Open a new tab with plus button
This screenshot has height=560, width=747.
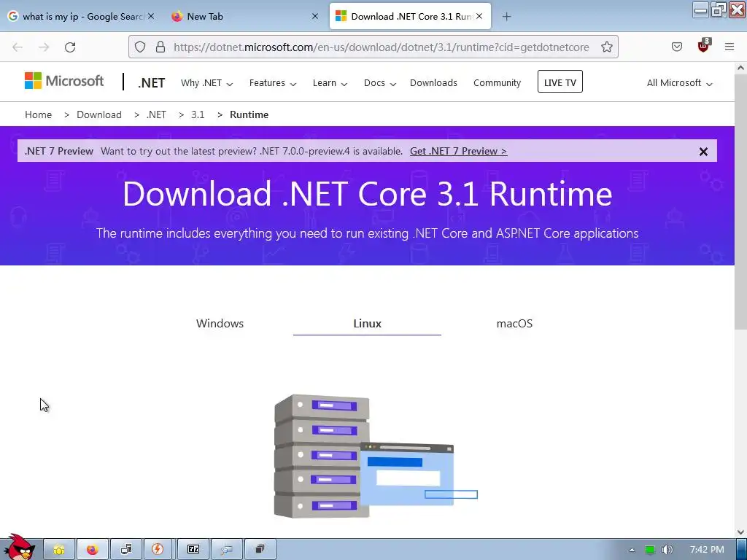(x=506, y=17)
